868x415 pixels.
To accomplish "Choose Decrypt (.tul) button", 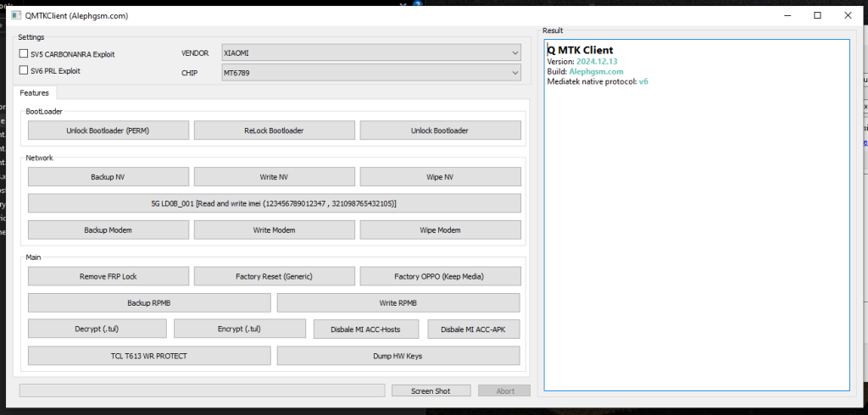I will (x=97, y=329).
